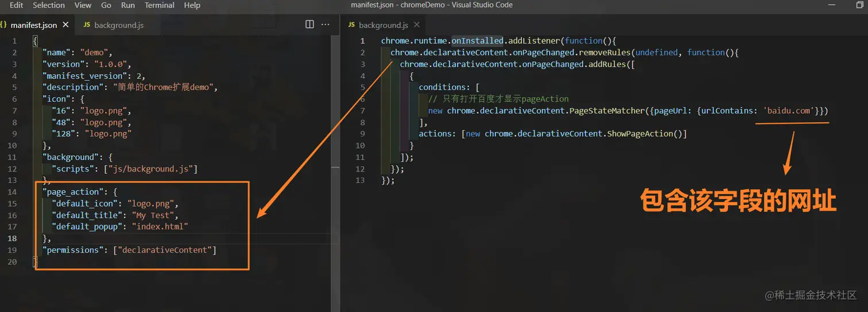Click line number 13 in background.js
The width and height of the screenshot is (868, 312).
(360, 180)
